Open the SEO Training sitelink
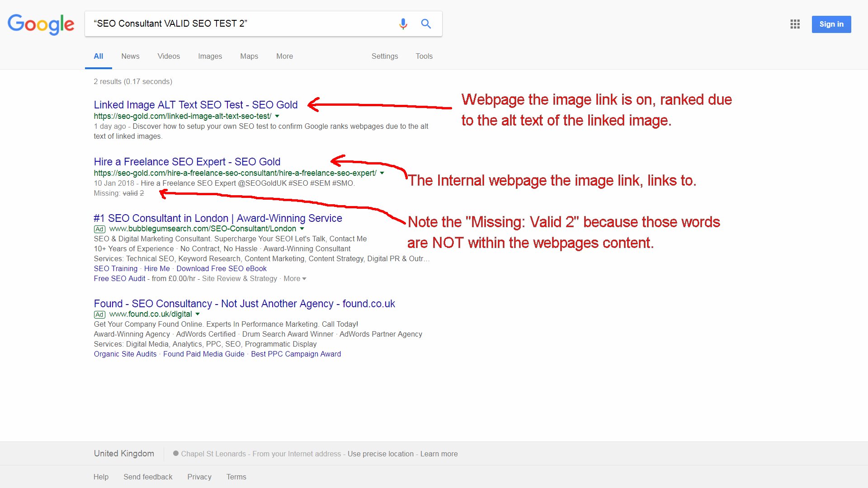The width and height of the screenshot is (868, 488). point(116,268)
